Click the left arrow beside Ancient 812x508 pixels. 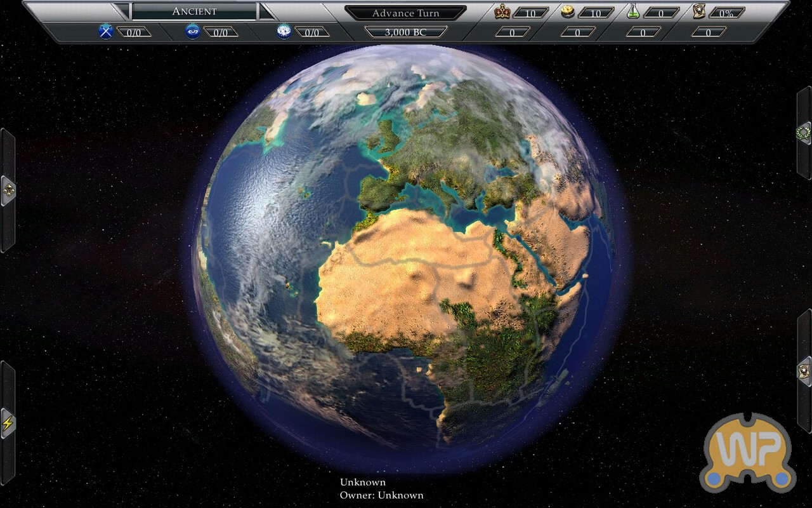coord(120,11)
